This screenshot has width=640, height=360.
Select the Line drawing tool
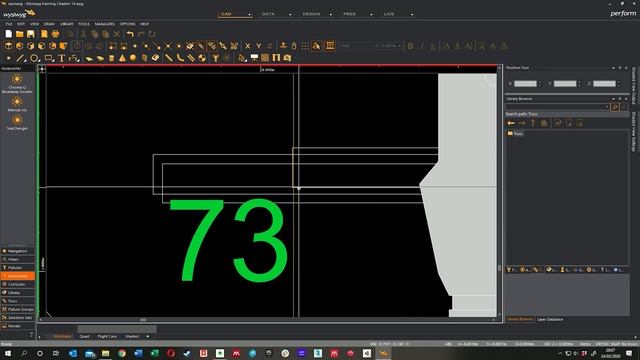tap(21, 58)
